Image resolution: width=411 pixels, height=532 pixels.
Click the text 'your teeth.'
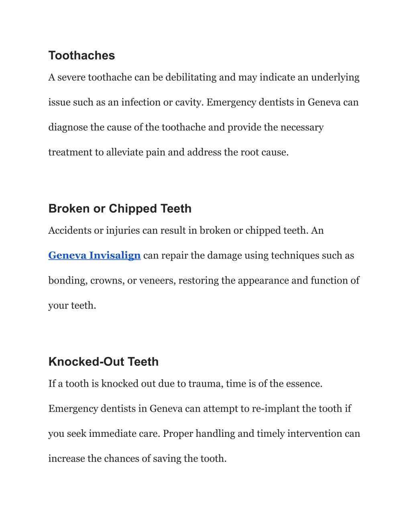[72, 306]
